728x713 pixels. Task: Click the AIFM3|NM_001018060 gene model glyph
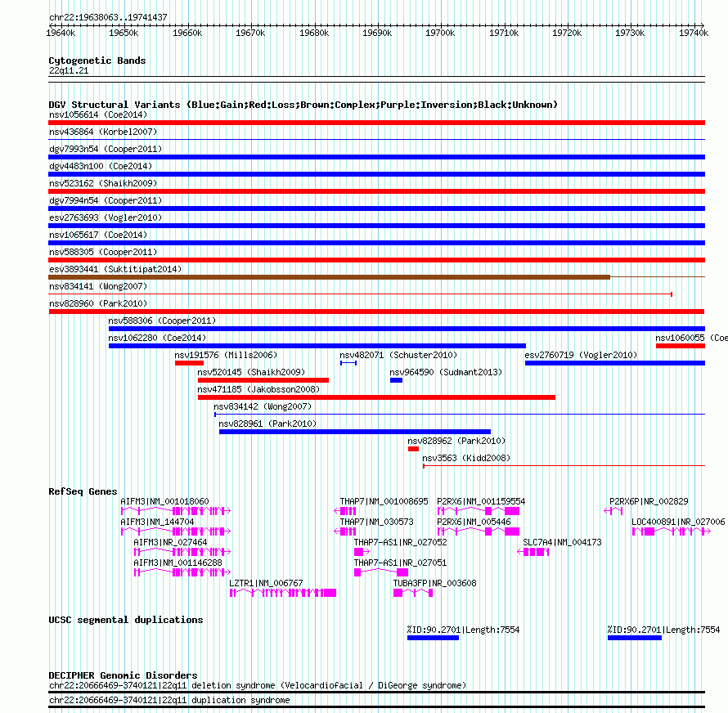[x=176, y=511]
